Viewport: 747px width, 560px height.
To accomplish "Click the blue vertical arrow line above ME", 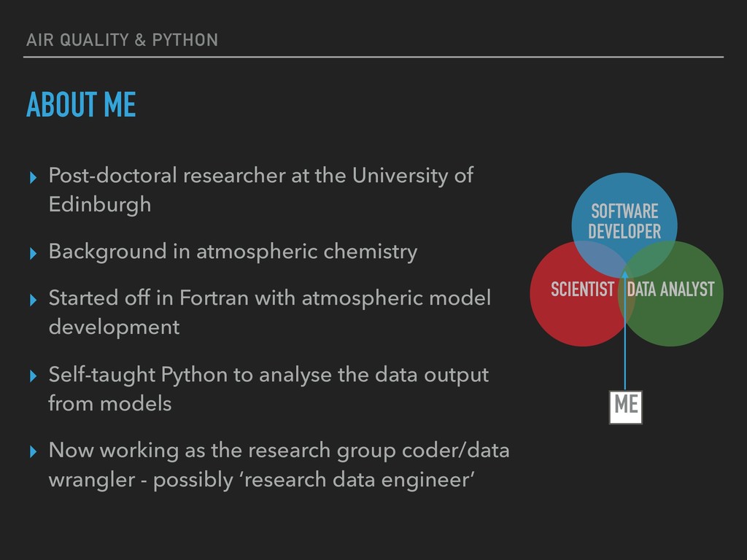I will coord(624,333).
